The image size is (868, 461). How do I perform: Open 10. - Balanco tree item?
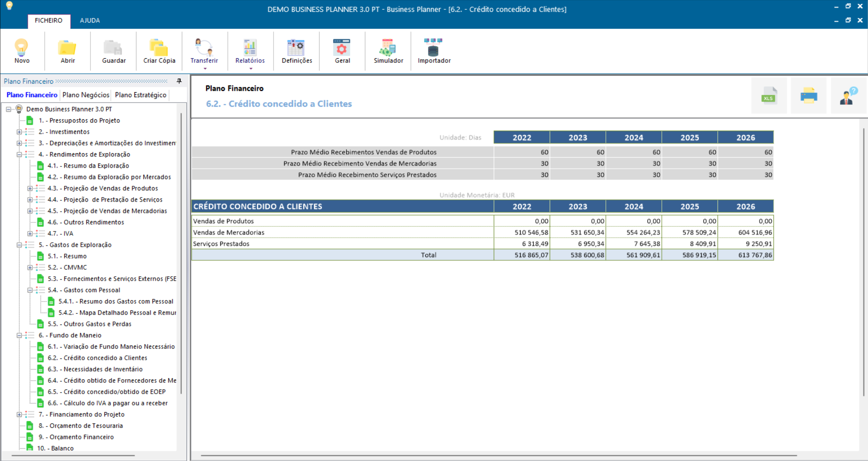tap(55, 448)
